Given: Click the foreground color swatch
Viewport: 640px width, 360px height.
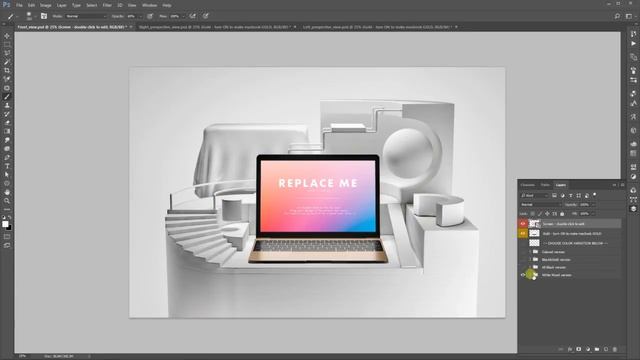Looking at the screenshot, I should [5, 224].
